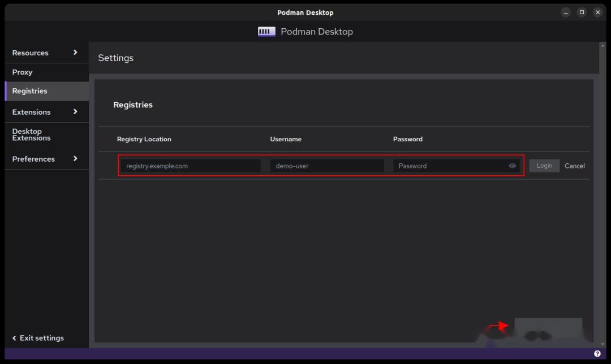
Task: Open the Desktop Extensions page
Action: pyautogui.click(x=31, y=135)
